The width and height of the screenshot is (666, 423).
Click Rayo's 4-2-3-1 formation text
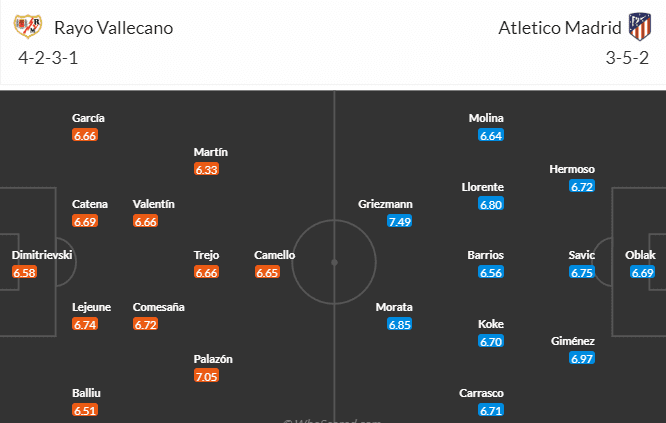[48, 58]
